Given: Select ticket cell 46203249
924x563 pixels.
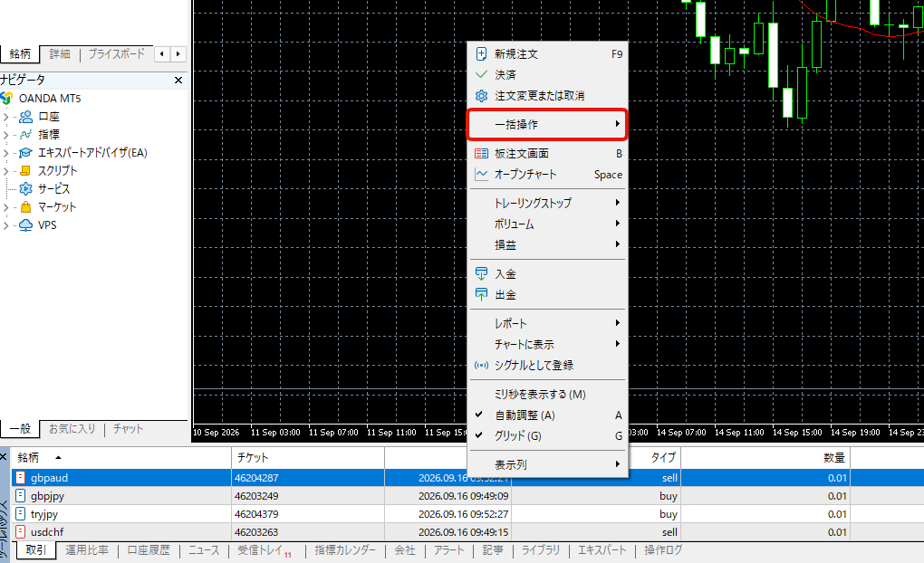Looking at the screenshot, I should (x=308, y=496).
